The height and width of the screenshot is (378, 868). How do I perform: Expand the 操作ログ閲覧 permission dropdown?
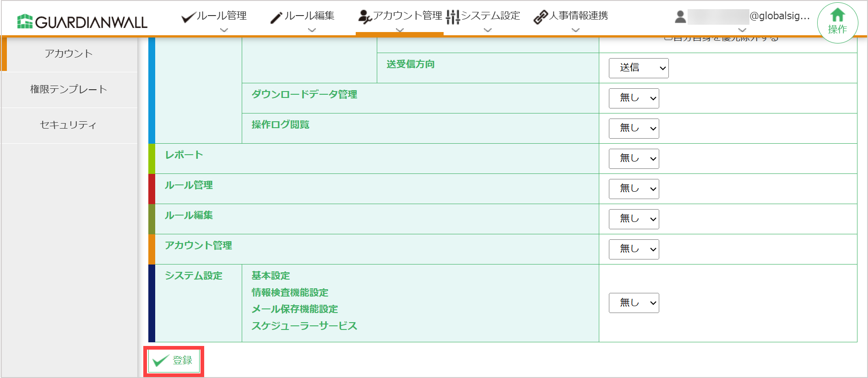point(634,129)
